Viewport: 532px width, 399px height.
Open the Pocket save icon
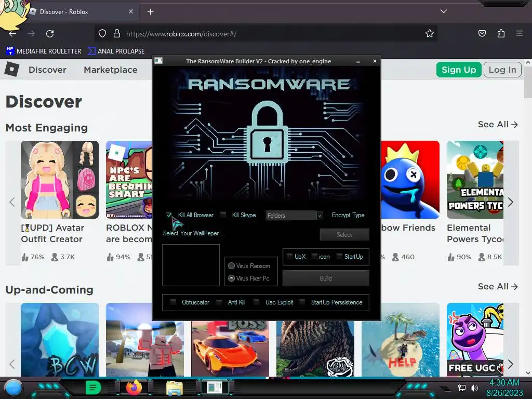(x=482, y=33)
